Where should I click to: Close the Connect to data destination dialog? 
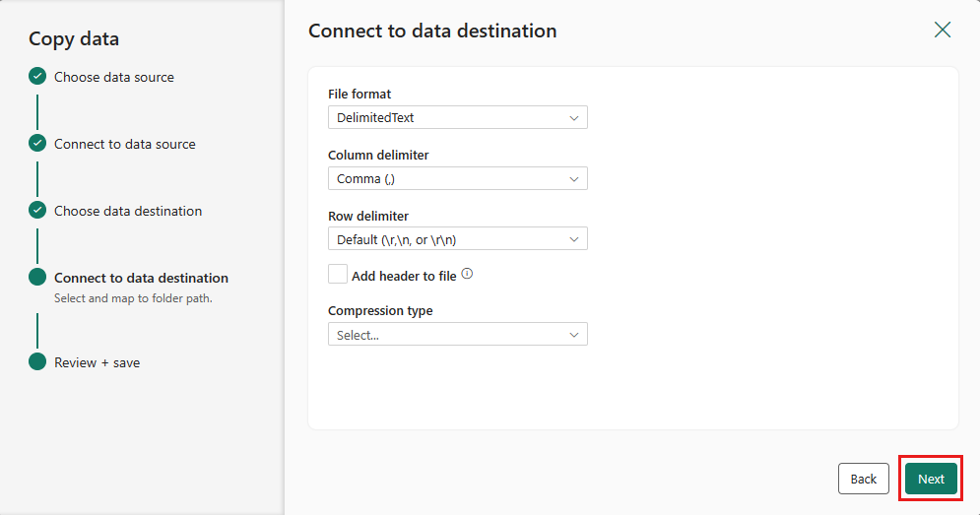(x=943, y=31)
